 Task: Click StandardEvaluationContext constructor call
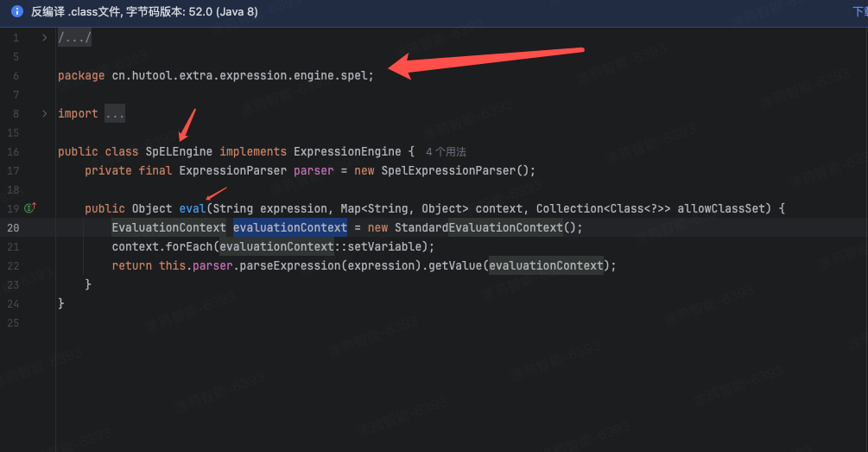(x=478, y=227)
